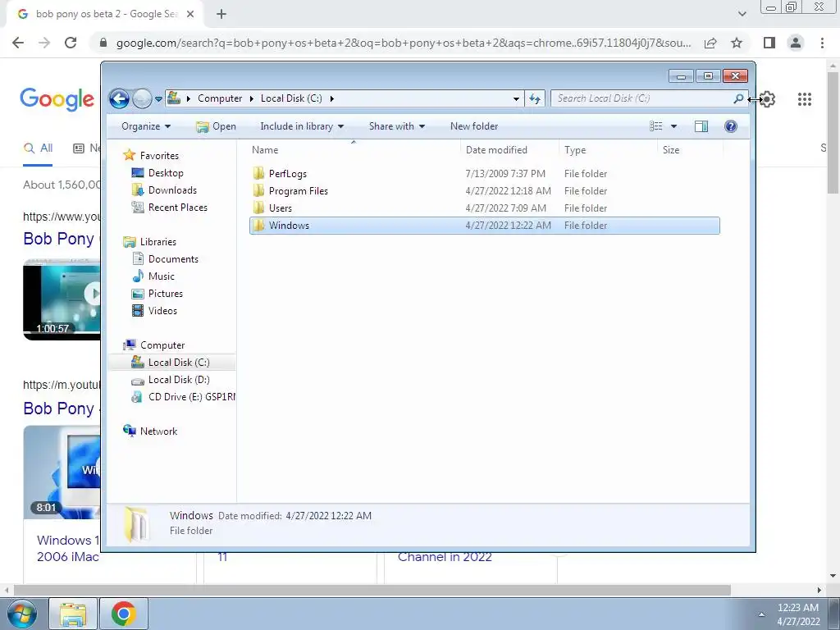Click the Chrome address bar URL
This screenshot has height=630, width=840.
click(403, 43)
